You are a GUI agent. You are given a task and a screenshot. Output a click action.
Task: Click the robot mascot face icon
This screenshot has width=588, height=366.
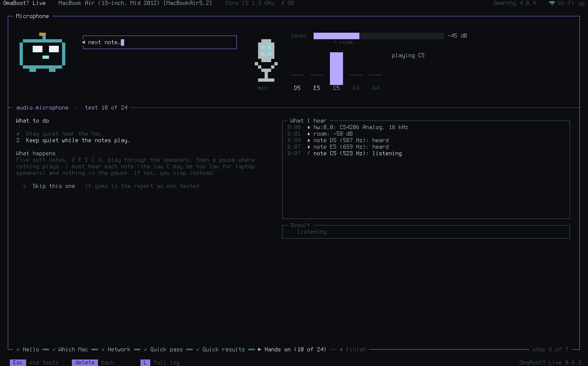42,52
